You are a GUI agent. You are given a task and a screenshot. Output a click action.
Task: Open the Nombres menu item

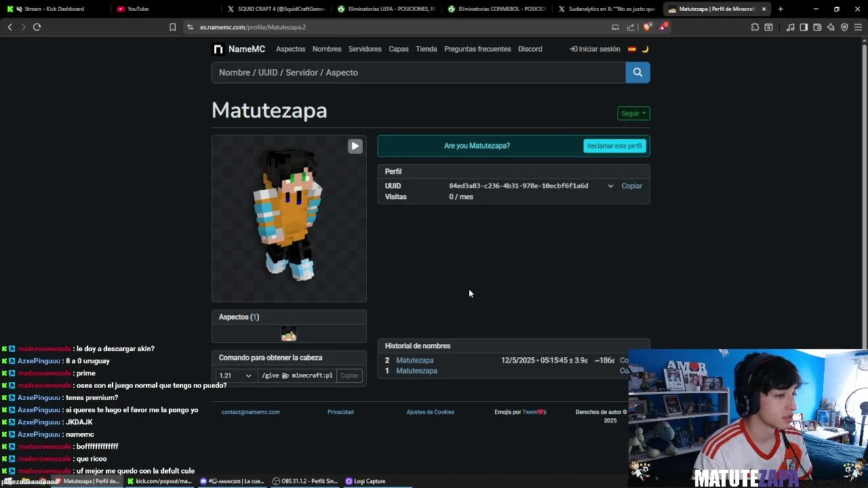coord(327,49)
